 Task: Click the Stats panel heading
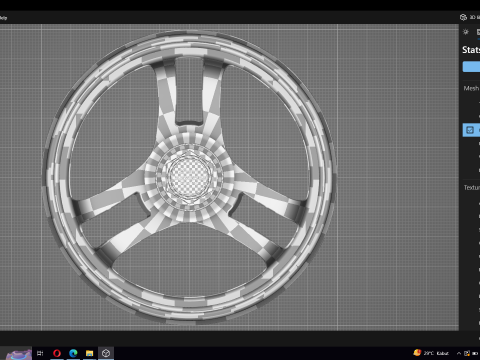[x=471, y=50]
